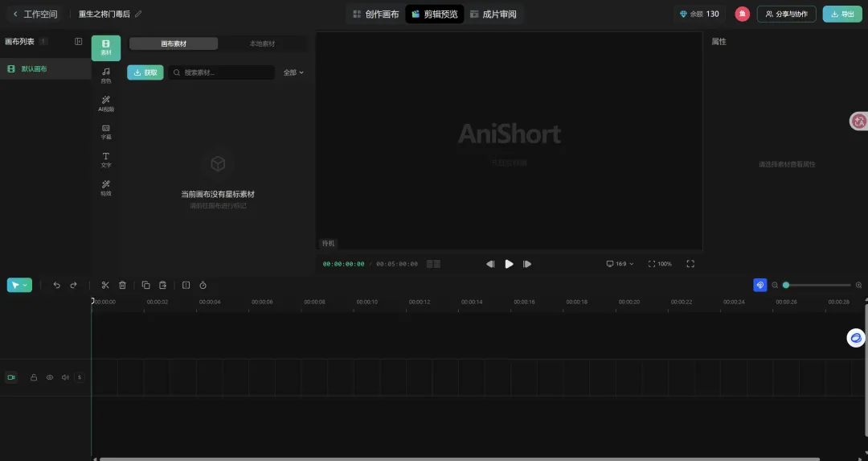Click the trash delete icon
Viewport: 868px width, 461px height.
122,285
